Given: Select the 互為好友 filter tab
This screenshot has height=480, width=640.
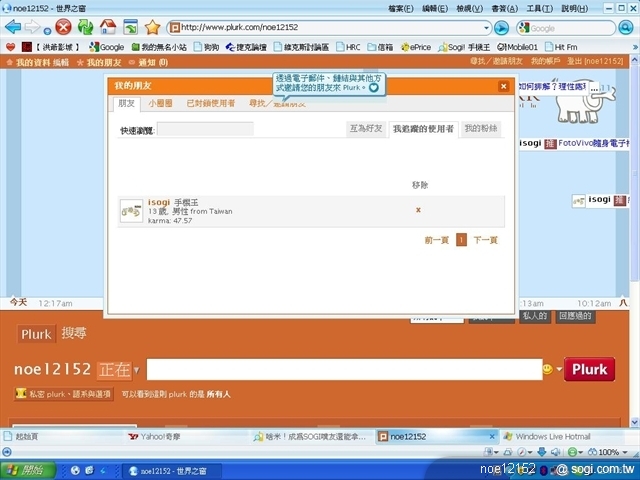Looking at the screenshot, I should tap(364, 129).
